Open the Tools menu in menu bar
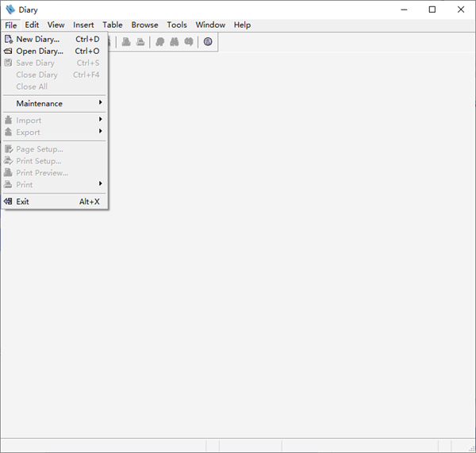The image size is (476, 453). tap(177, 25)
